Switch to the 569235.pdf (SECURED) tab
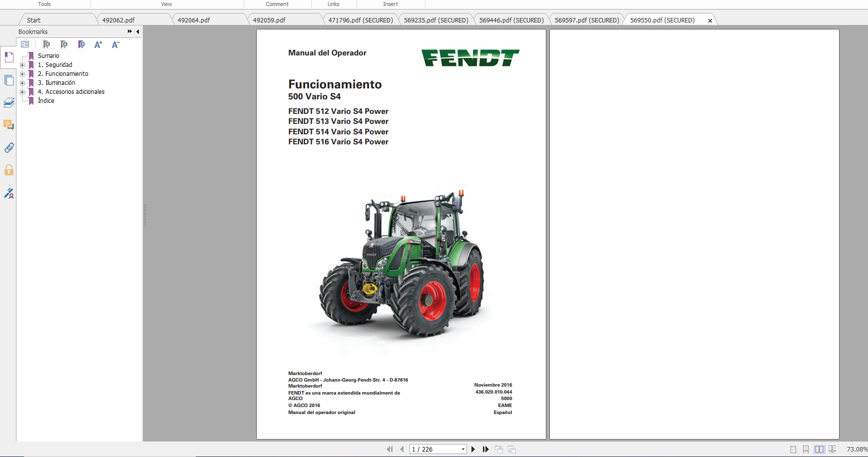868x457 pixels. click(436, 20)
